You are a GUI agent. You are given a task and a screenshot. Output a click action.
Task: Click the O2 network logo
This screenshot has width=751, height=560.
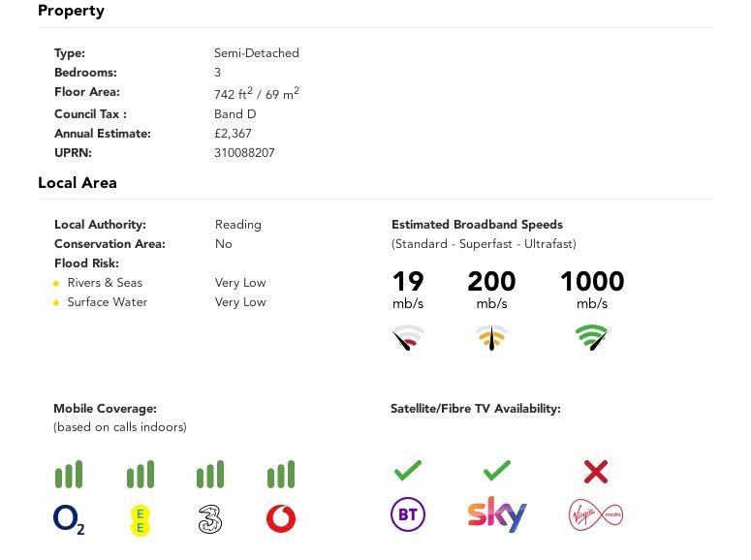coord(69,520)
